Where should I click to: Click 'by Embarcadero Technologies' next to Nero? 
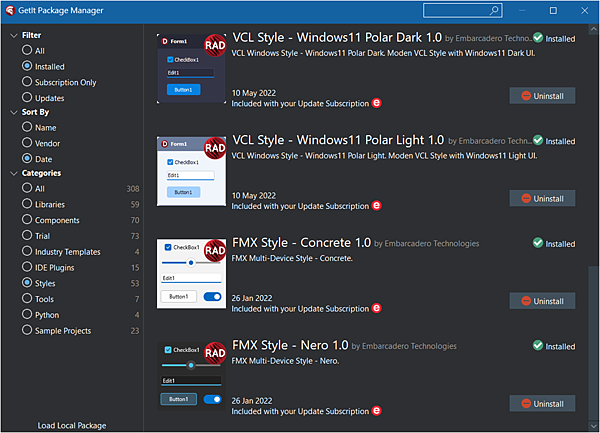(404, 346)
